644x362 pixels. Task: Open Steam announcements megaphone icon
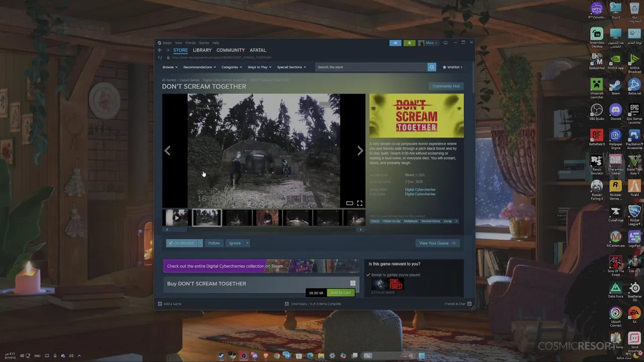[x=395, y=43]
